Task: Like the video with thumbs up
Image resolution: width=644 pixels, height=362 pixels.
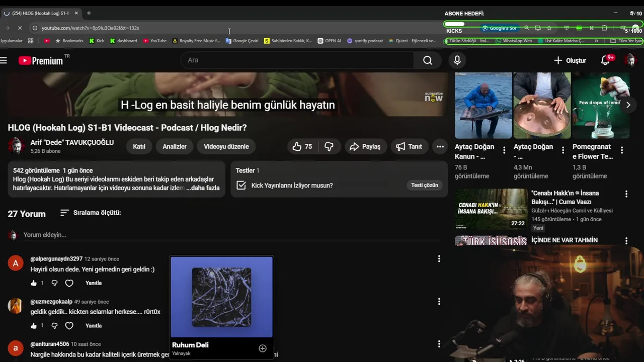Action: coord(302,146)
